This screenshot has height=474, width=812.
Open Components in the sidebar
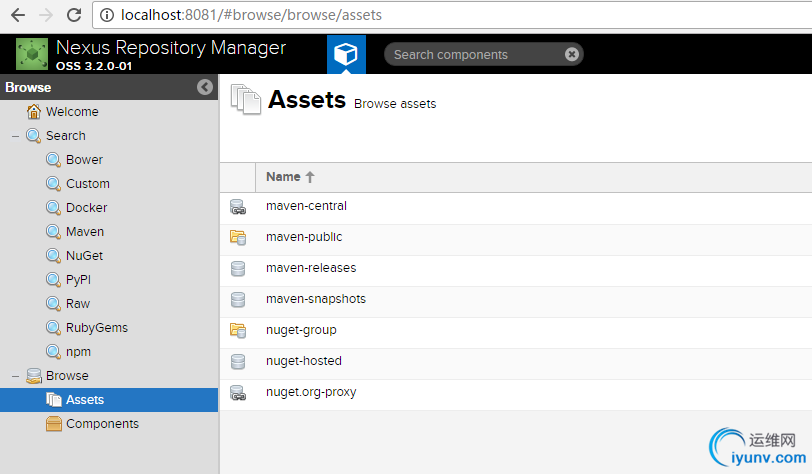(x=102, y=424)
